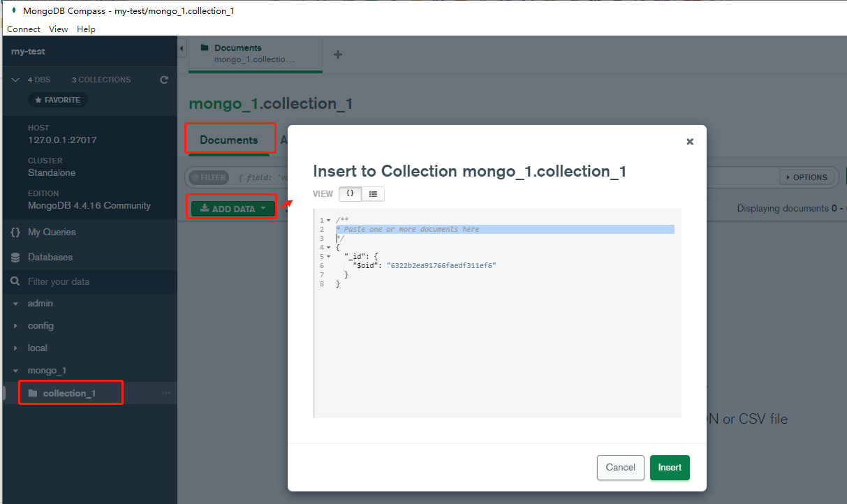Click Insert button in dialog
This screenshot has width=847, height=504.
670,468
